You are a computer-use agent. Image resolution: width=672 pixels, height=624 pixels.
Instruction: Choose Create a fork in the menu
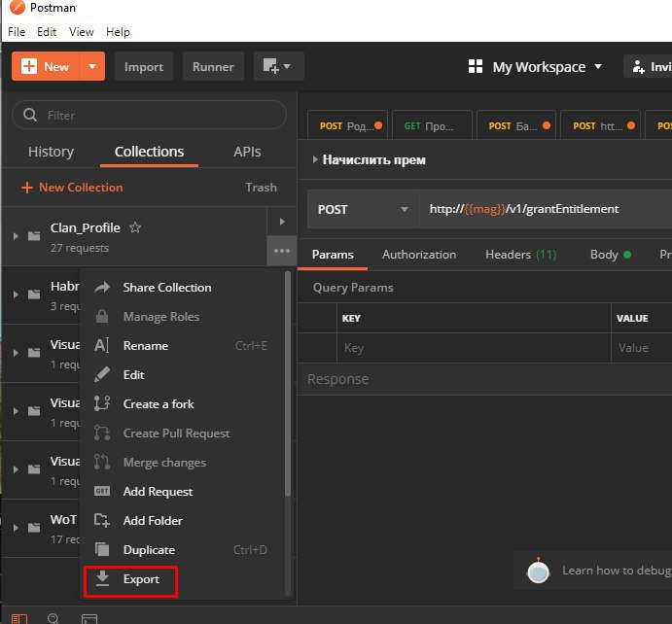point(182,404)
